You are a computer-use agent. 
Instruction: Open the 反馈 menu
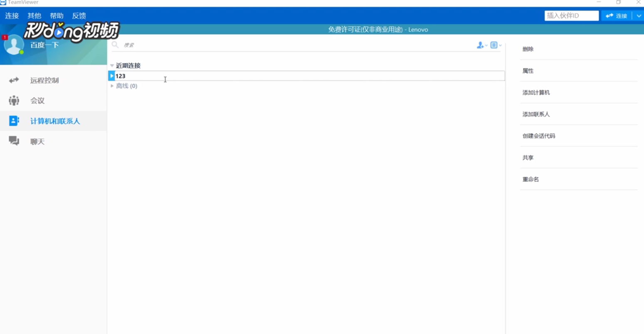coord(79,16)
